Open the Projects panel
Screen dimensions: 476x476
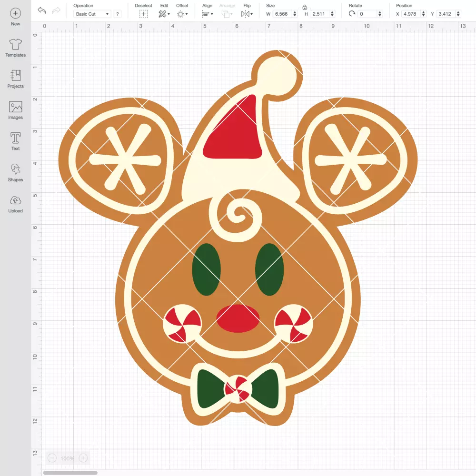click(x=16, y=79)
